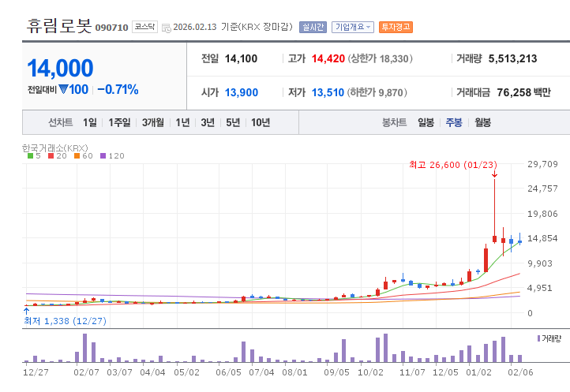570x392 pixels.
Task: Click the 거래대금 value 76,258 백만
Action: click(524, 92)
